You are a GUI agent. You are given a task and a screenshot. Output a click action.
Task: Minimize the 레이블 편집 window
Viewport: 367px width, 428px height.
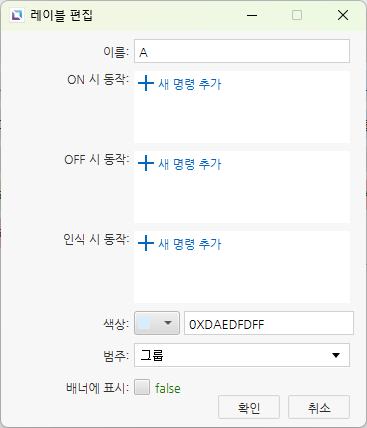tap(252, 15)
